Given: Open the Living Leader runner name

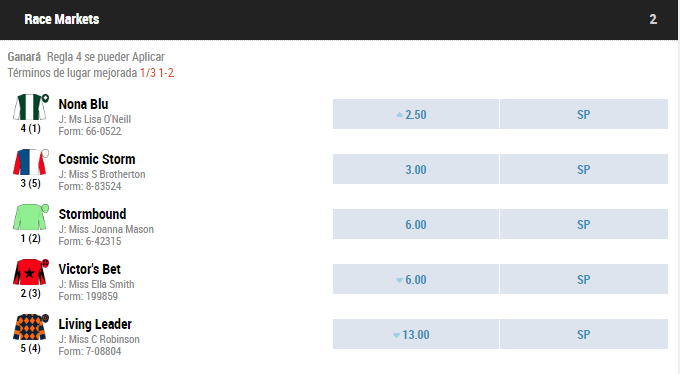Looking at the screenshot, I should (x=95, y=324).
